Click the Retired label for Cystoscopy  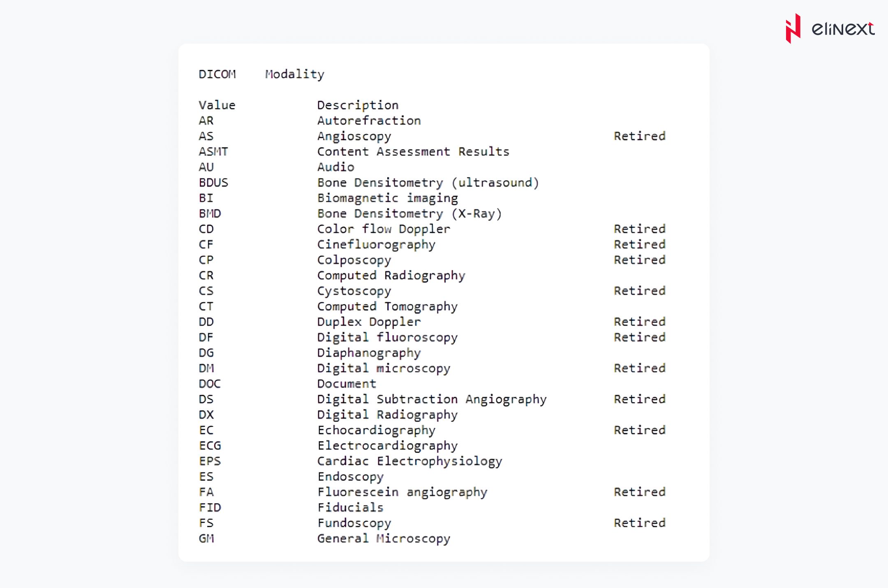coord(639,291)
